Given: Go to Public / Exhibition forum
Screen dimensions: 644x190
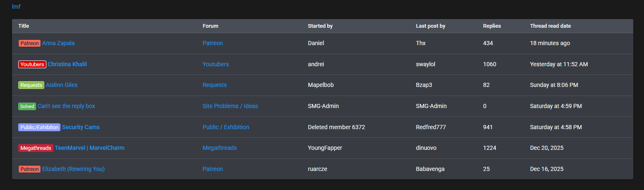Looking at the screenshot, I should [226, 127].
